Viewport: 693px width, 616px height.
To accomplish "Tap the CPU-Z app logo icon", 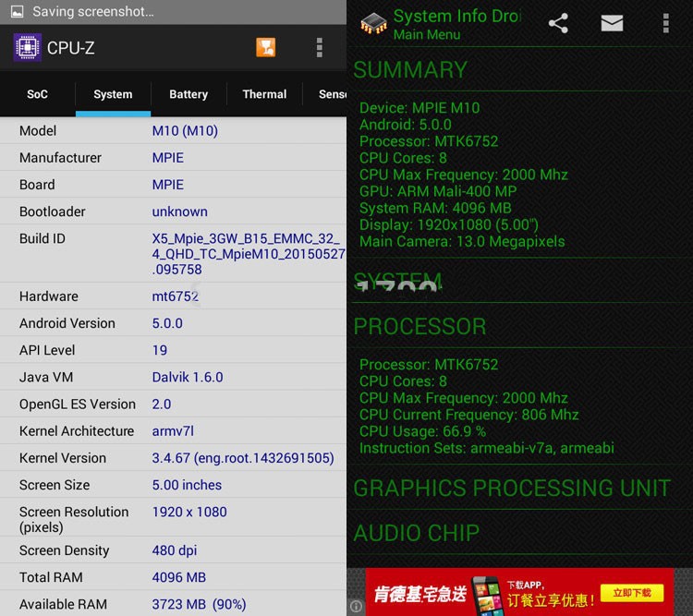I will pos(28,47).
